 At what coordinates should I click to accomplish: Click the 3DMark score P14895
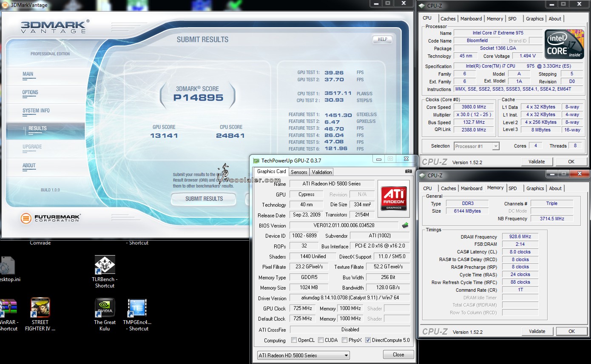coord(198,97)
